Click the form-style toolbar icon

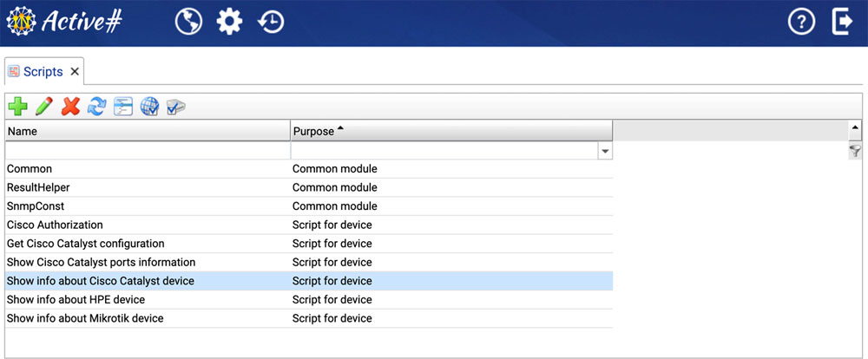pos(123,107)
